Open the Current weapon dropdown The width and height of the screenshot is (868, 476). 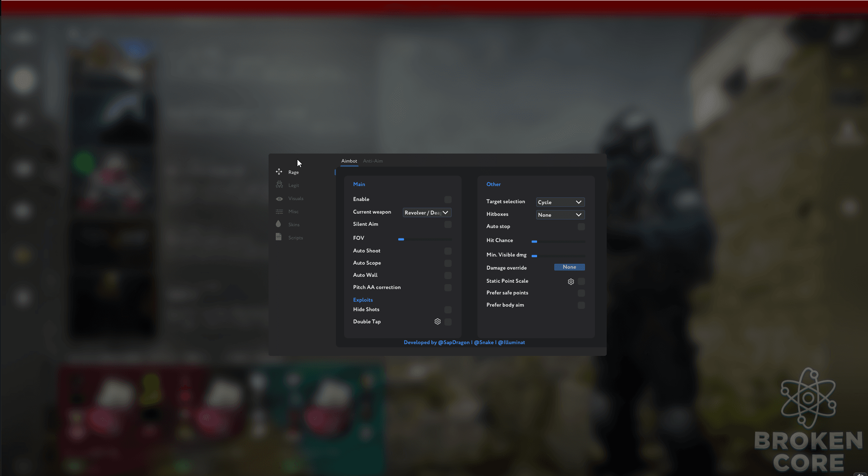tap(427, 212)
